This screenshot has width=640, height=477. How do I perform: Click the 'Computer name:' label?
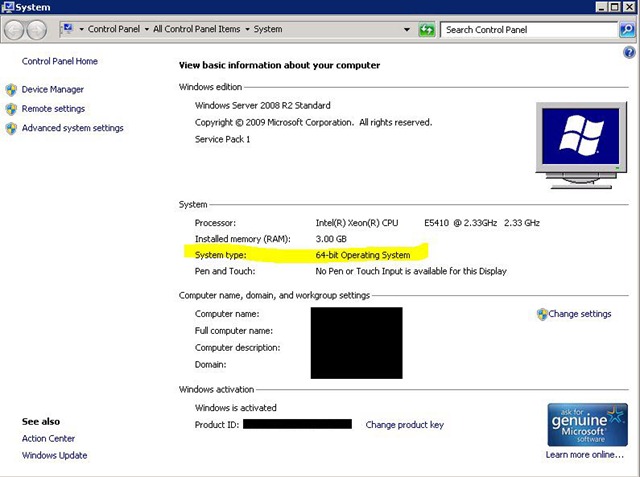227,314
